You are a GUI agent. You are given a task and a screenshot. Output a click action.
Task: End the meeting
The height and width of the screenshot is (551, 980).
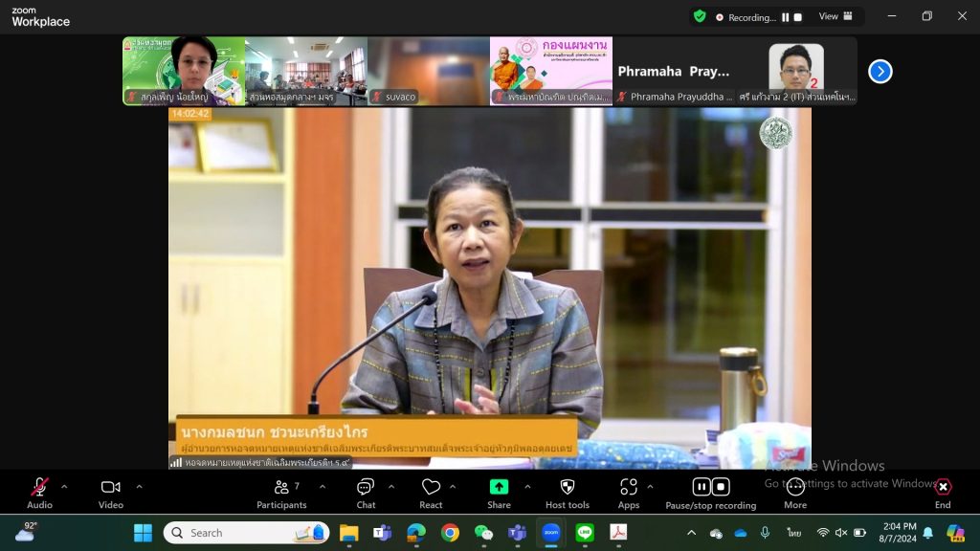[943, 493]
